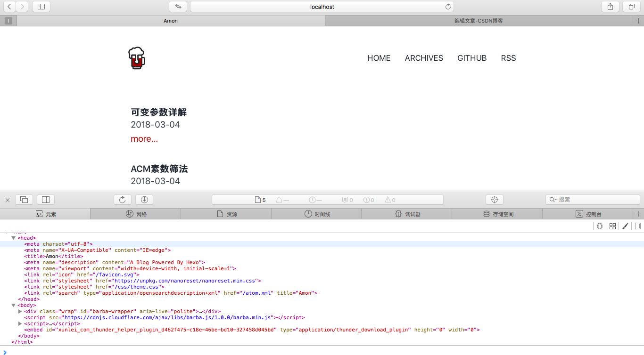Select the Amon browser tab

coord(171,21)
